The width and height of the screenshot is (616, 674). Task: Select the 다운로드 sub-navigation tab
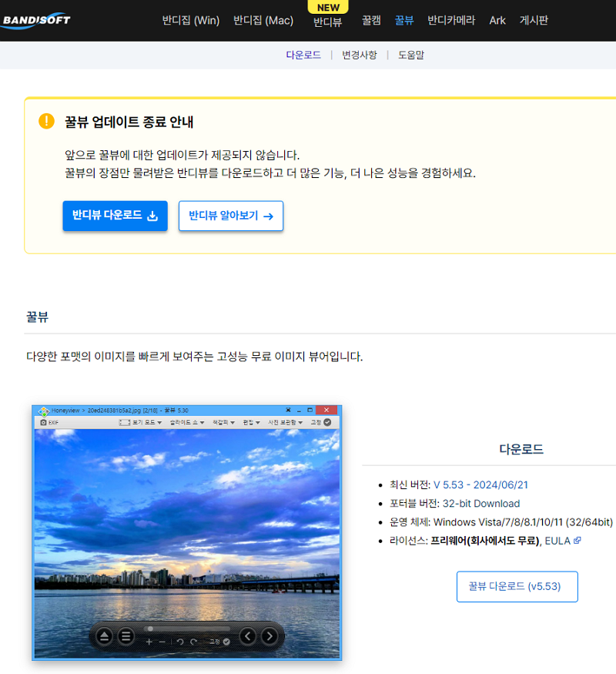pyautogui.click(x=303, y=55)
